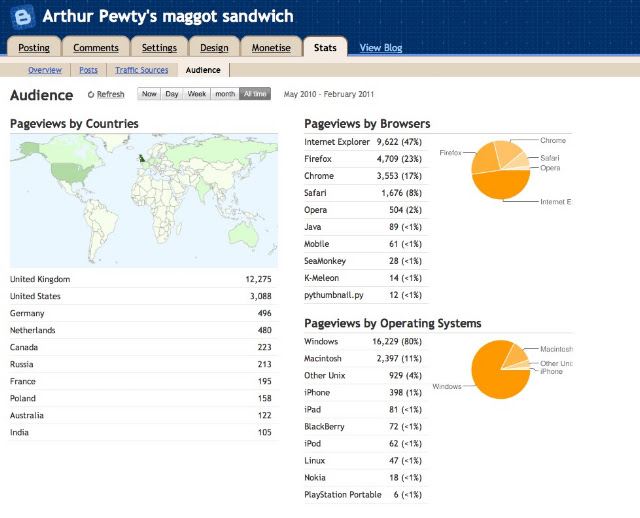Follow the View Blog link
Viewport: 640px width, 518px height.
(x=381, y=48)
